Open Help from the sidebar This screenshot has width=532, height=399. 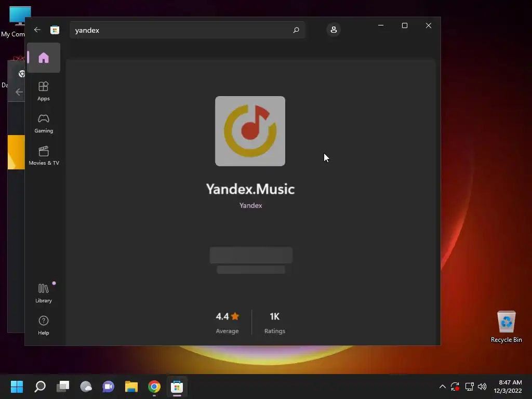pos(44,325)
